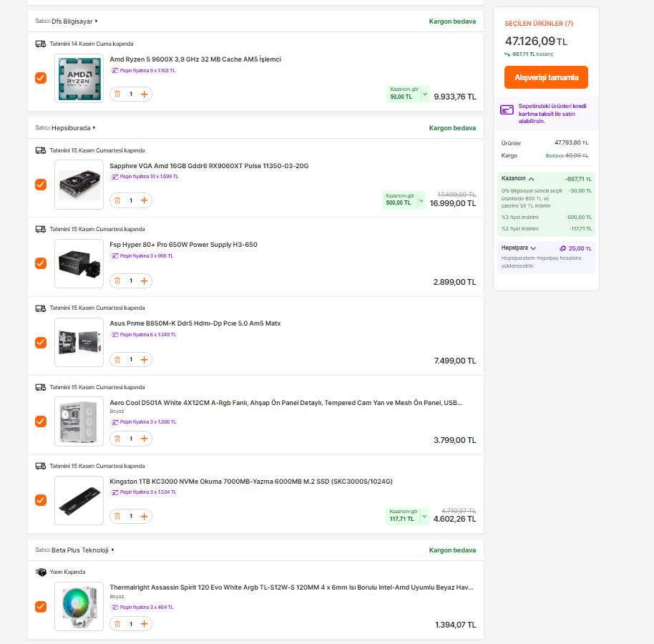Open Thermalright Assassin Spirit 120 product title

pyautogui.click(x=291, y=587)
